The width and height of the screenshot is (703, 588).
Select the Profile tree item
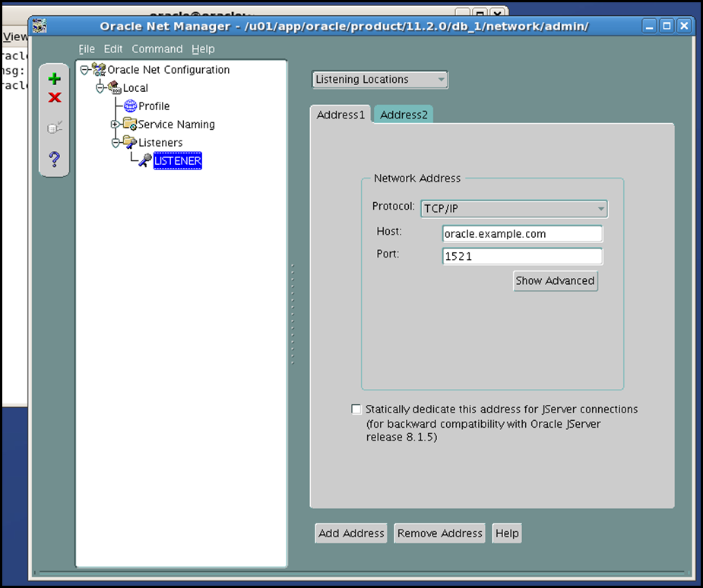click(154, 106)
